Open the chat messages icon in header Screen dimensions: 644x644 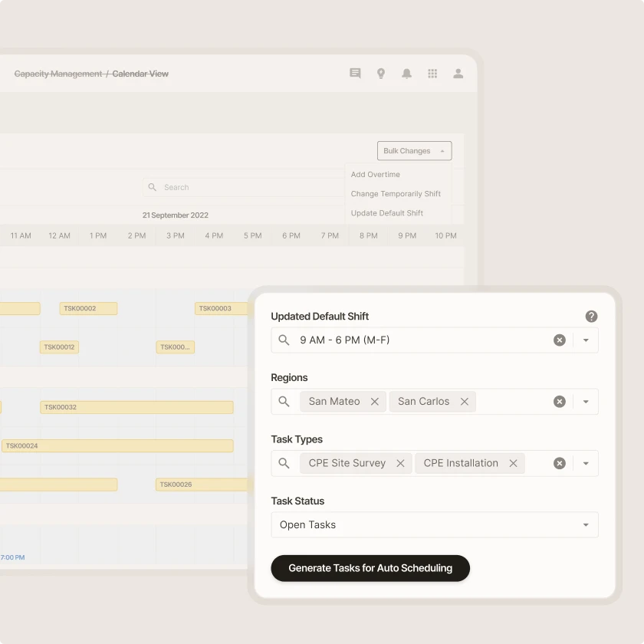355,74
